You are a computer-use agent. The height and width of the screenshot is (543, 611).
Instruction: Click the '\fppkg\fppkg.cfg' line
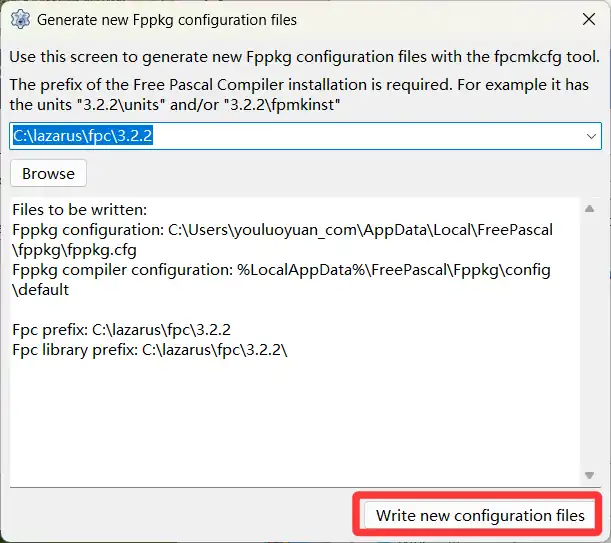tap(74, 250)
